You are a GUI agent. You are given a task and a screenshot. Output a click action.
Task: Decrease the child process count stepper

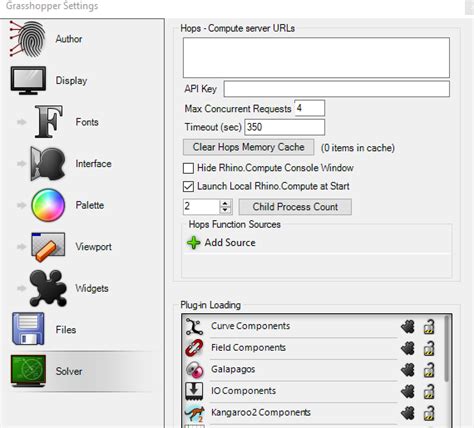[225, 210]
